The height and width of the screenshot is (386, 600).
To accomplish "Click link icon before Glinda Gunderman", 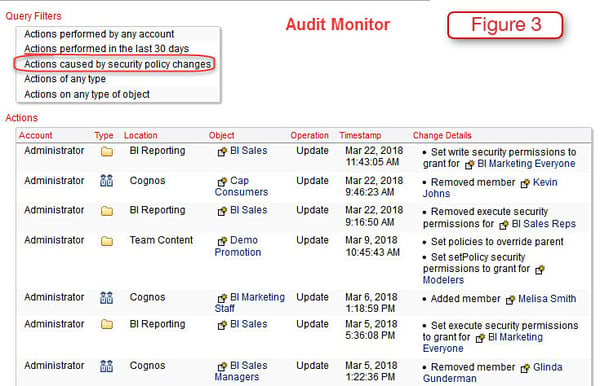I will 525,368.
